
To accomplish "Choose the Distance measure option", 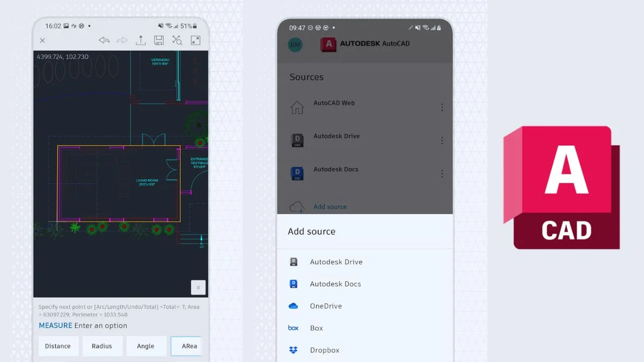I will click(x=58, y=346).
